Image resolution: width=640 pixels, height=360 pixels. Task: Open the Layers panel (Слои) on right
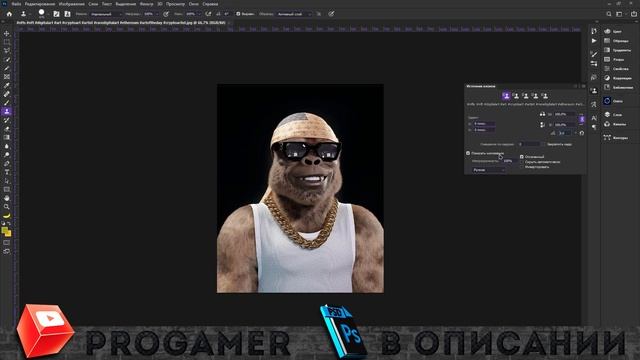coord(613,115)
